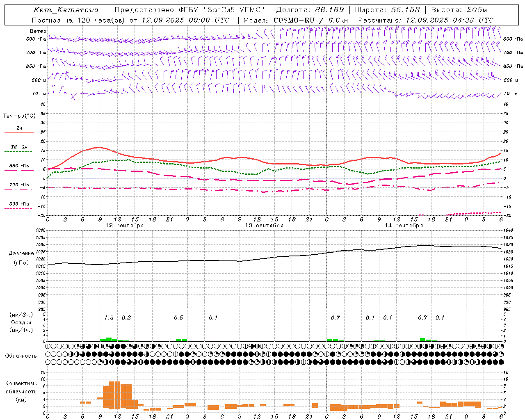Viewport: 525px width, 420px height.
Task: Click the '14 сентября' date label
Action: pyautogui.click(x=404, y=226)
